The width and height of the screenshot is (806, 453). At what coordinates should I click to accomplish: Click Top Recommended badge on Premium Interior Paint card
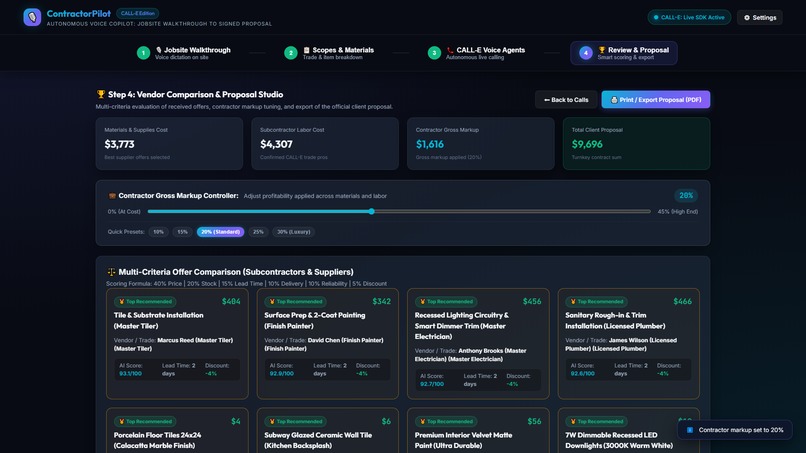point(446,422)
